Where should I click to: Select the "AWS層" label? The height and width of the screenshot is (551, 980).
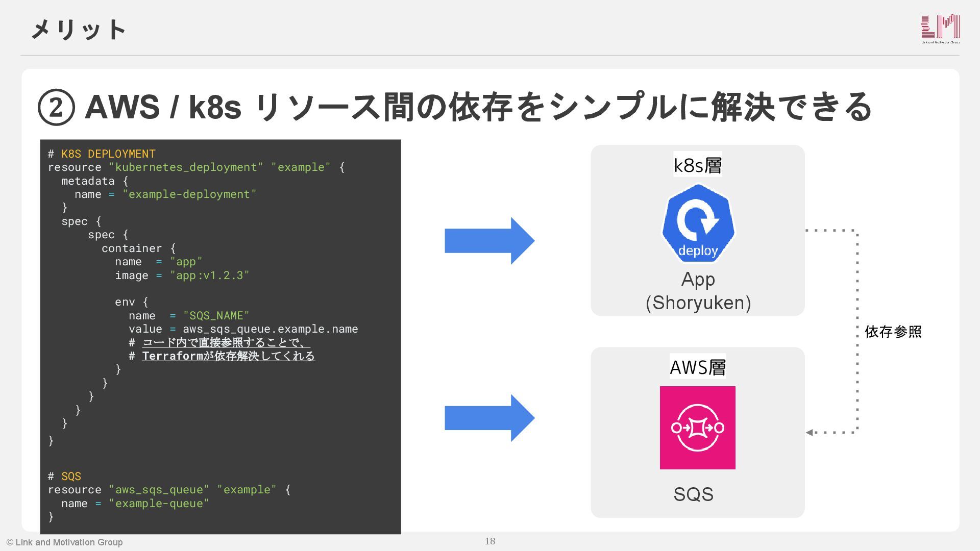click(x=697, y=367)
